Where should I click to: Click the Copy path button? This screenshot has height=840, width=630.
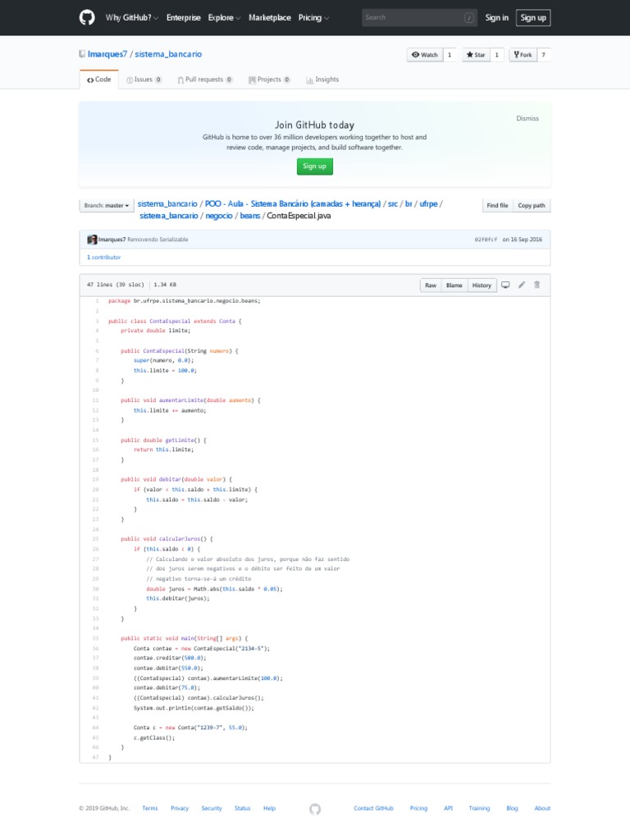(x=532, y=205)
